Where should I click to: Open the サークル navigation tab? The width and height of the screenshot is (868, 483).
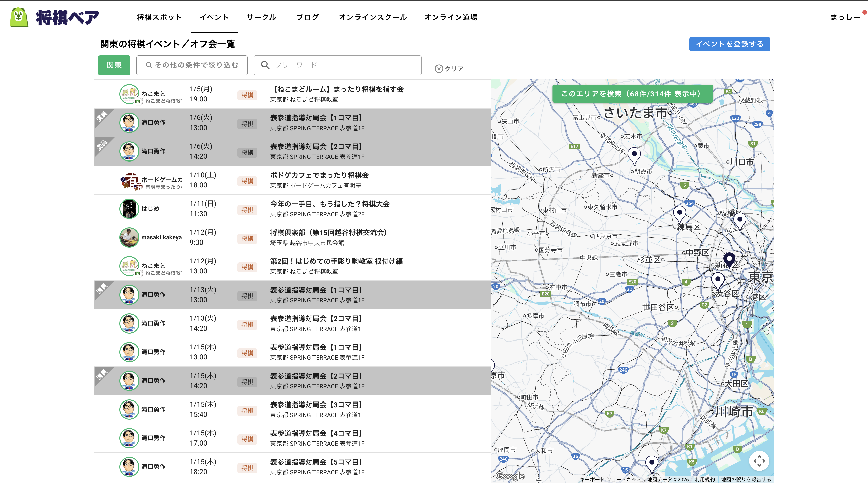coord(261,17)
